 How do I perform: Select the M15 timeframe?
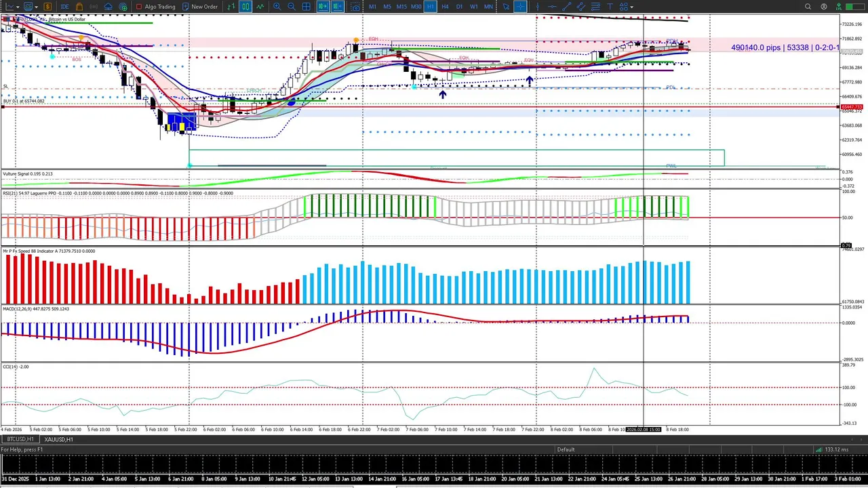click(x=401, y=7)
